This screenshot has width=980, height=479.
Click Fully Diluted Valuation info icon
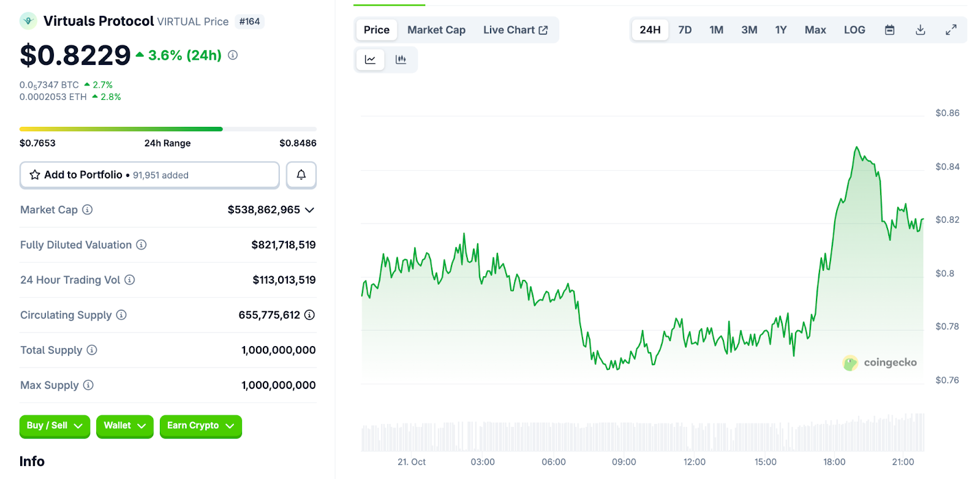141,245
